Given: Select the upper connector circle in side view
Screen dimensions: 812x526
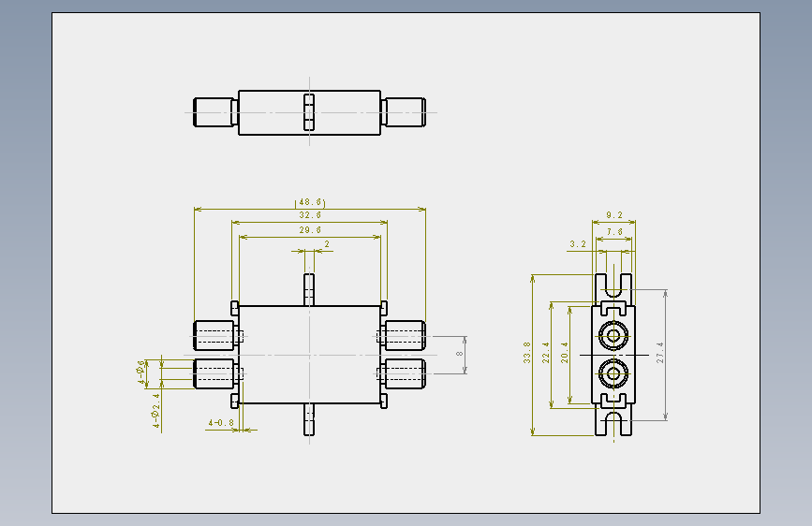Looking at the screenshot, I should coord(613,335).
